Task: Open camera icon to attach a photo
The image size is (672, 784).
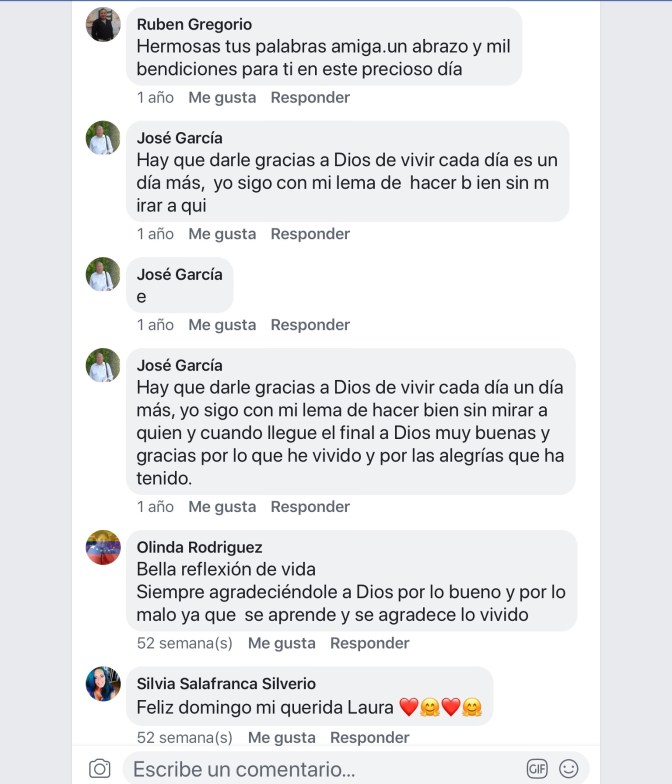Action: coord(99,768)
